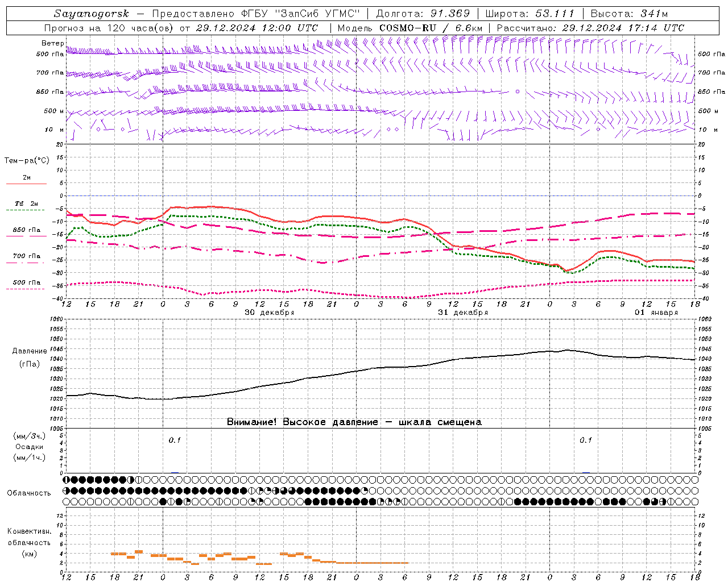This screenshot has height=582, width=728.
Task: Click the '500 гПа' temperature legend entry
Action: pyautogui.click(x=27, y=282)
